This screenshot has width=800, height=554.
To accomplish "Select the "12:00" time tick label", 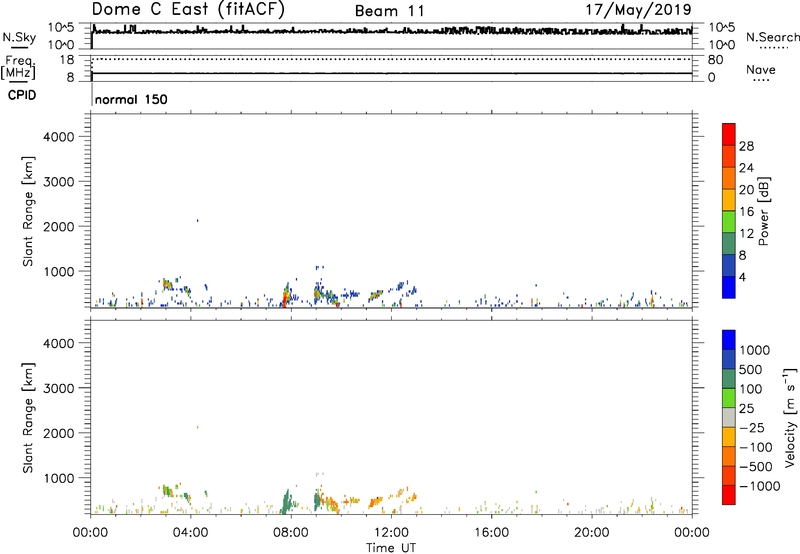I will [391, 533].
